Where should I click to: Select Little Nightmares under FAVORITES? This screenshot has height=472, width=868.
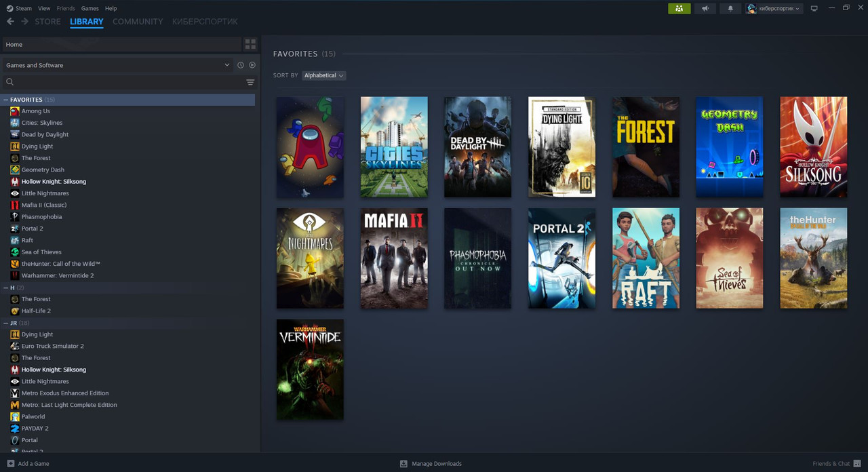[45, 193]
